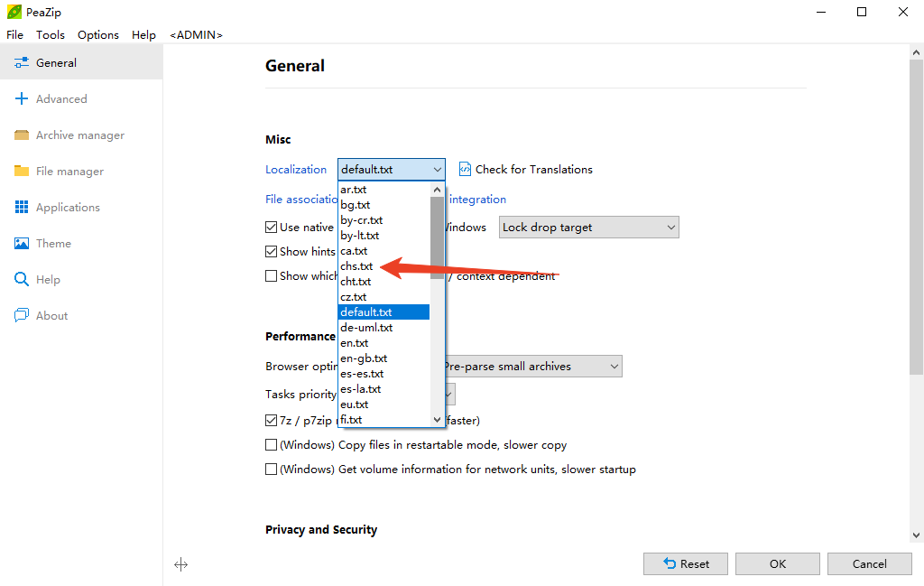924x586 pixels.
Task: Click the main page scroll-down arrow
Action: point(916,536)
